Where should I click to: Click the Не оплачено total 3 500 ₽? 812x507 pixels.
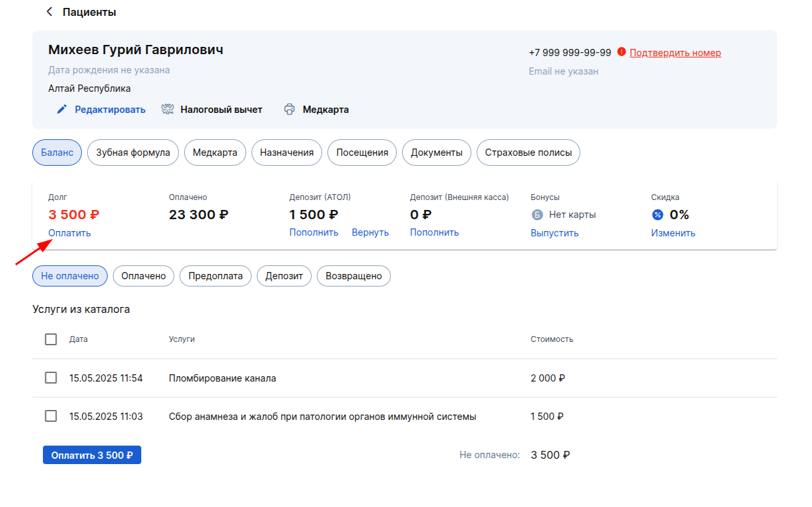pyautogui.click(x=551, y=455)
